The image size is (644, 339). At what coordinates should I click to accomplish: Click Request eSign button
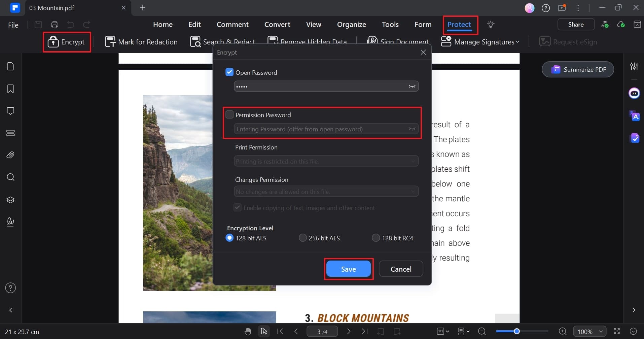568,42
